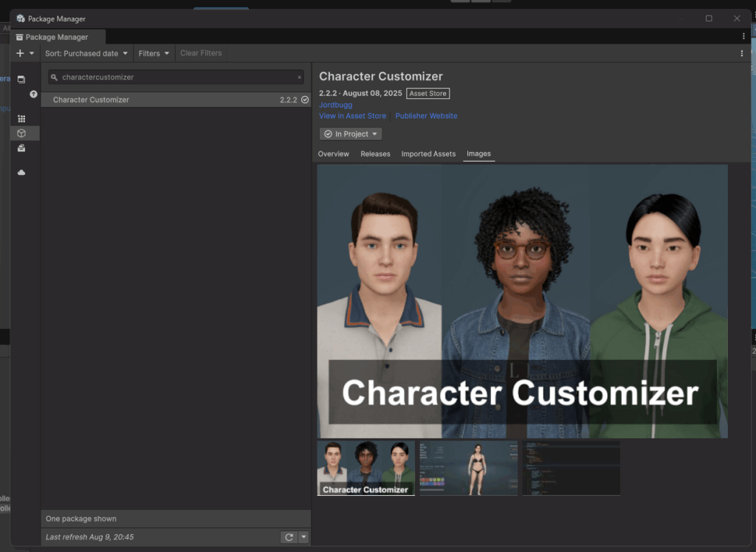Screen dimensions: 756x552
Task: Click inside the charactercustomizer search field
Action: [176, 77]
